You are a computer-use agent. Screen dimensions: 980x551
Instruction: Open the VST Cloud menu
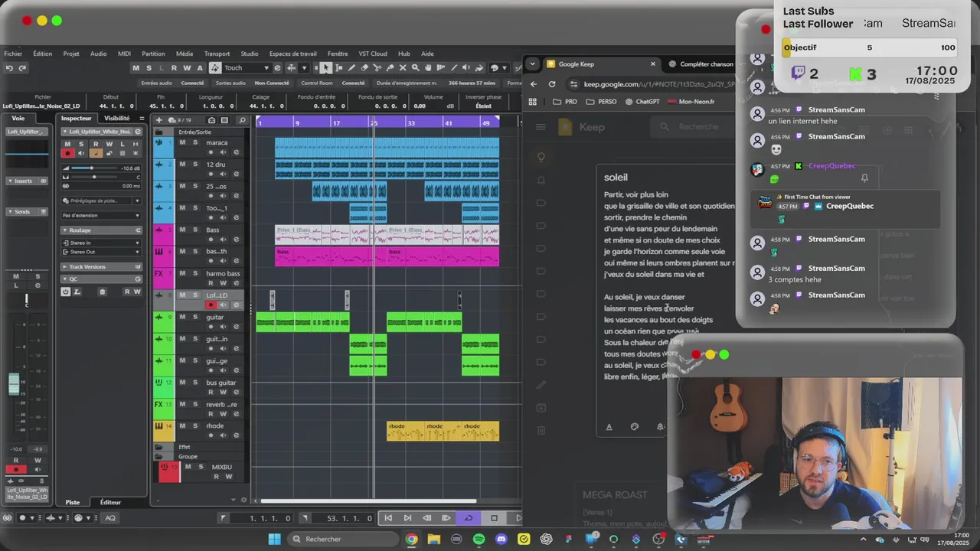point(373,54)
